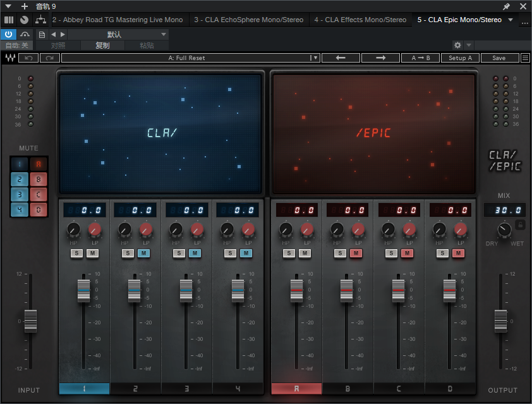Go to next host preset arrow

pos(63,34)
